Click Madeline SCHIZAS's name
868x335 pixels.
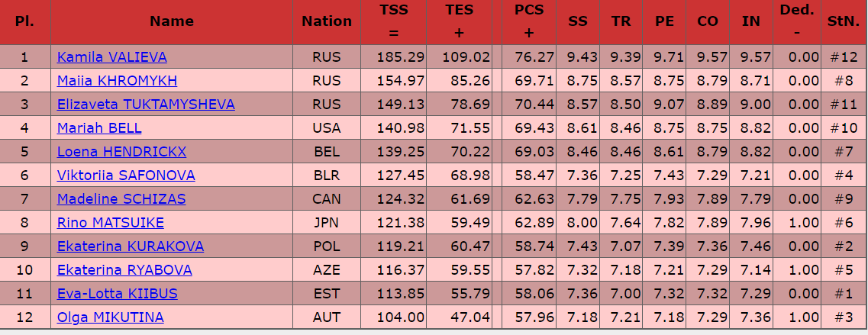[x=121, y=199]
